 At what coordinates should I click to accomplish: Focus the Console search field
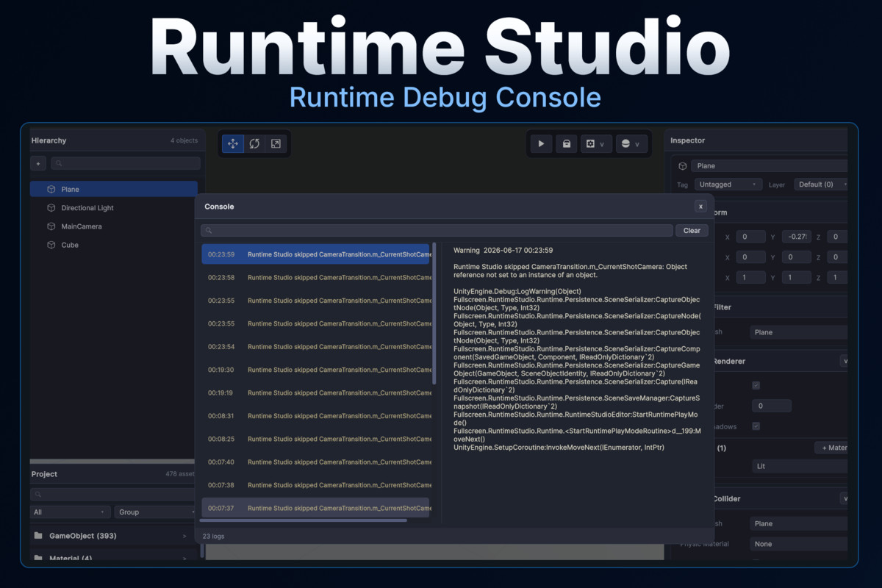pos(437,230)
